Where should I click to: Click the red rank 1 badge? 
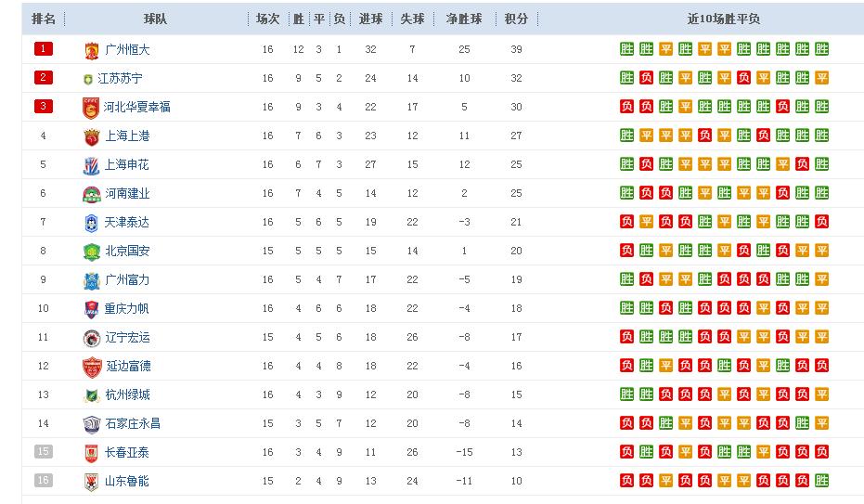[44, 49]
